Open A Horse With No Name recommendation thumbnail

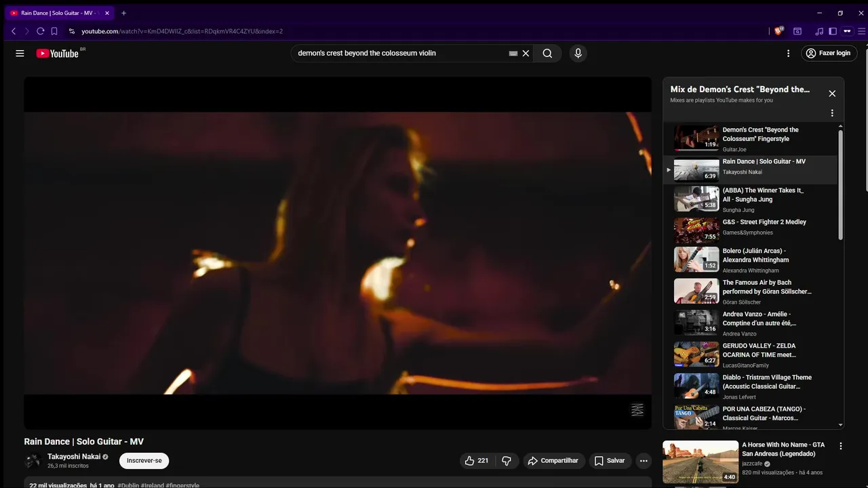(x=701, y=462)
